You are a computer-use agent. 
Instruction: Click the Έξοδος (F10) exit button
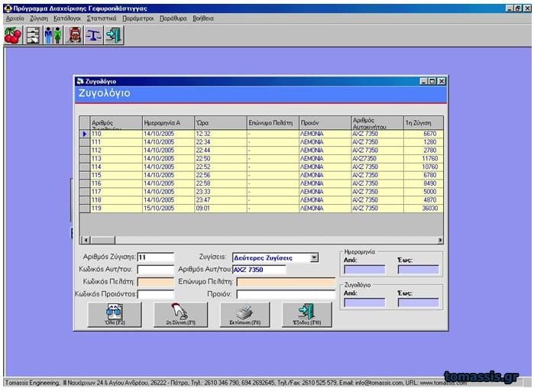click(x=306, y=313)
